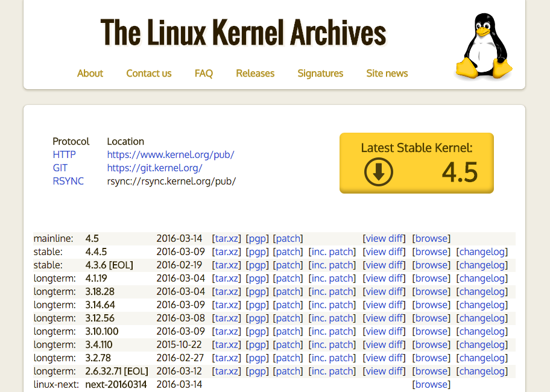
Task: Click view diff for longterm 3.2.78
Action: [384, 358]
